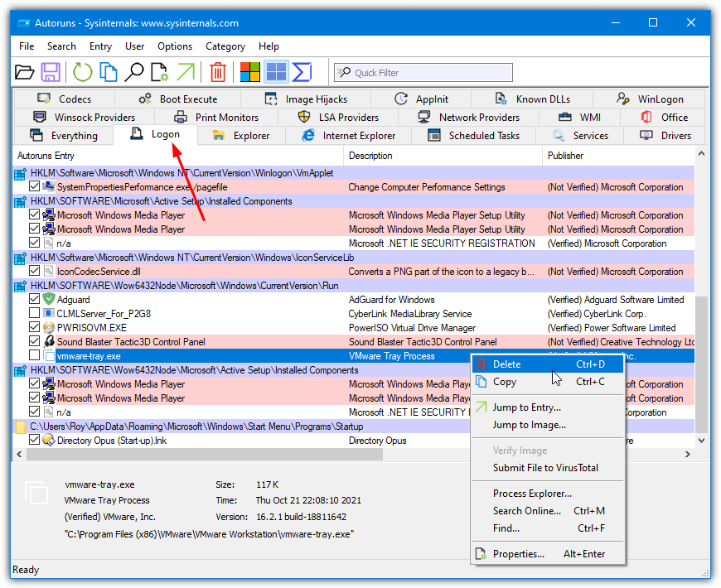Screen dimensions: 721x588
Task: Click the IconCodecService.dll file icon
Action: pyautogui.click(x=49, y=271)
